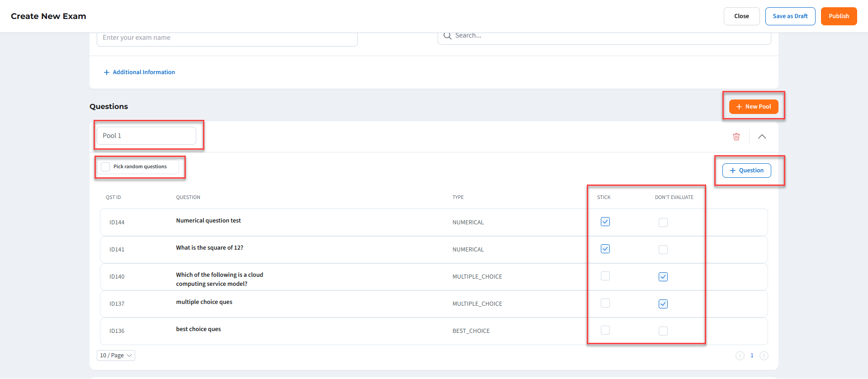Click the QUESTION column header

click(188, 198)
